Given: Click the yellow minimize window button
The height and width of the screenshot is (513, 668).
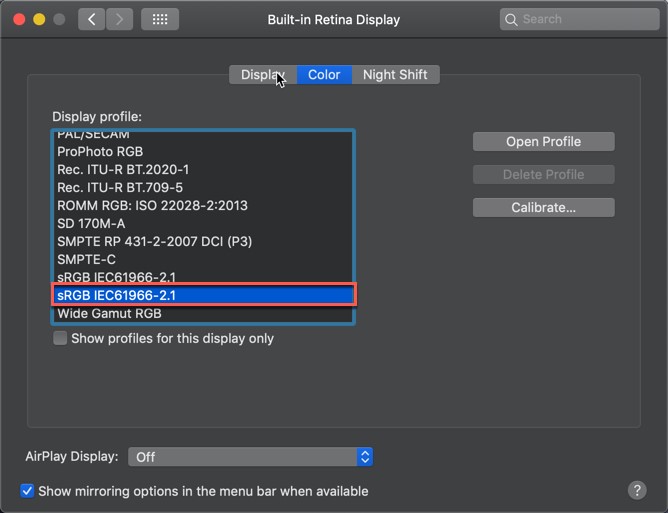Looking at the screenshot, I should (39, 19).
